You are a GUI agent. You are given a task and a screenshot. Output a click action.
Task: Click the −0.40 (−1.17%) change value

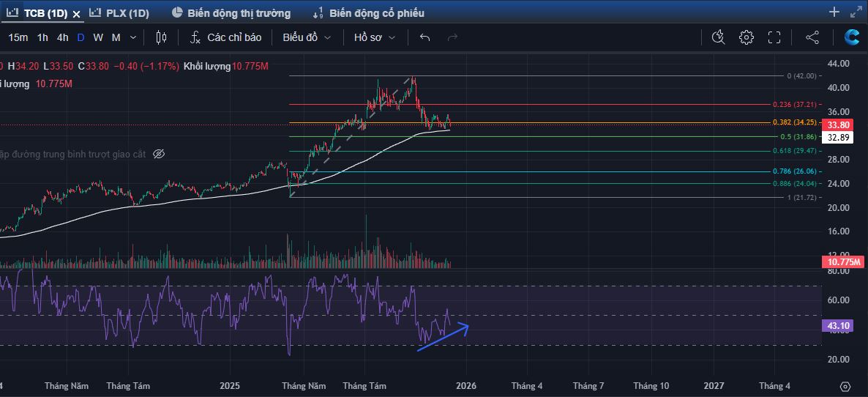coord(146,67)
